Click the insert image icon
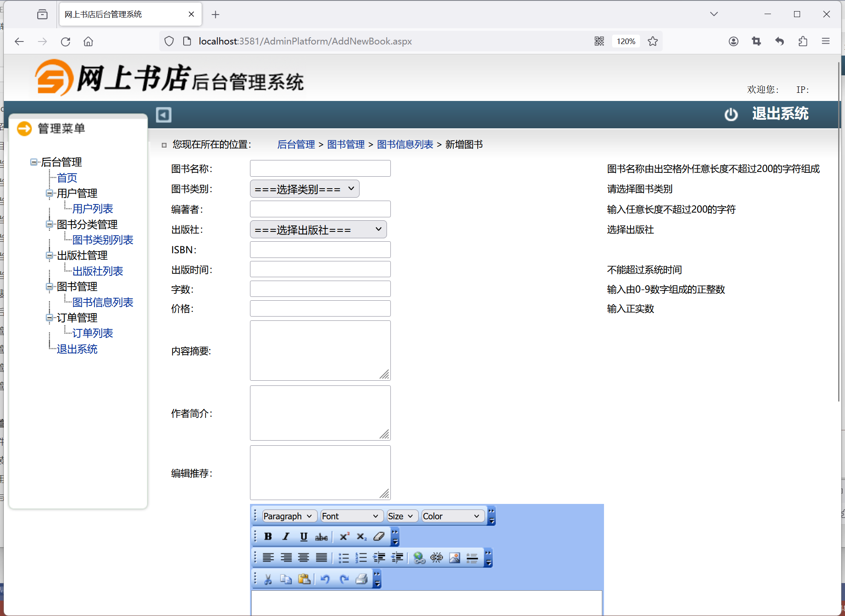The height and width of the screenshot is (616, 845). (x=455, y=557)
